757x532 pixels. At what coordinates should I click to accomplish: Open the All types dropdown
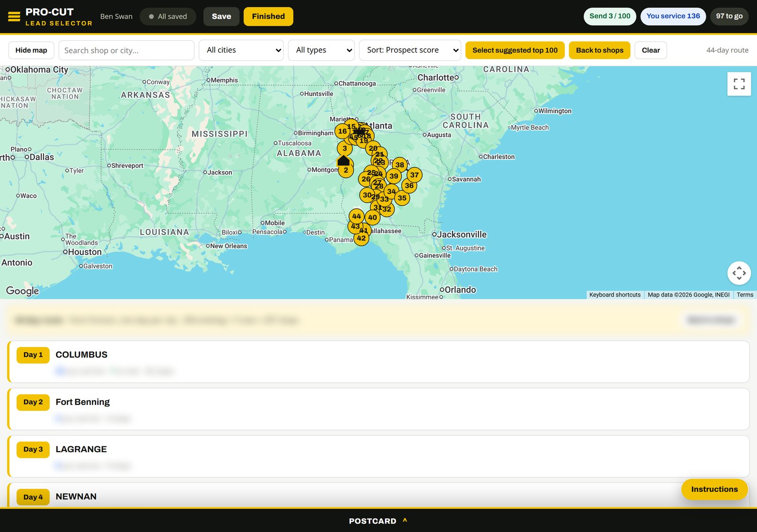click(x=321, y=50)
